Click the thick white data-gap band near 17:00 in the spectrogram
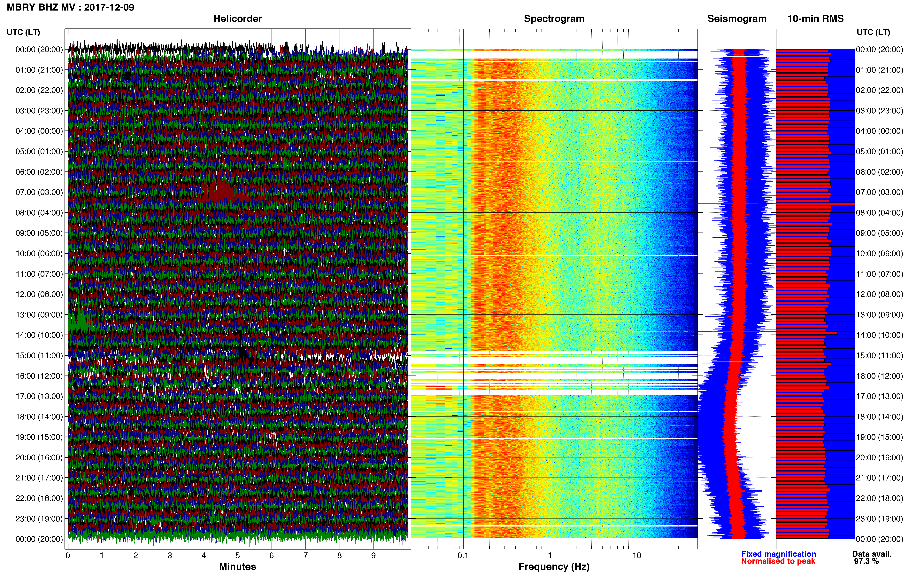 click(554, 392)
